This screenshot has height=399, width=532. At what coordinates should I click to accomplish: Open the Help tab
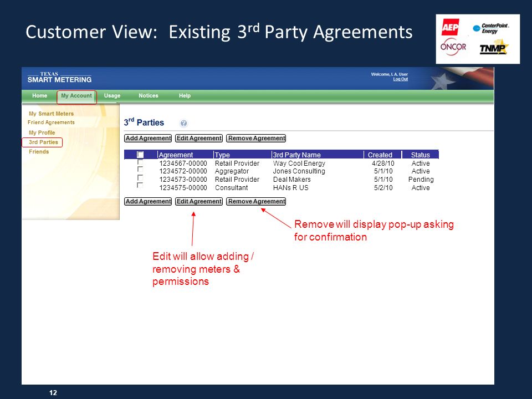[x=185, y=96]
